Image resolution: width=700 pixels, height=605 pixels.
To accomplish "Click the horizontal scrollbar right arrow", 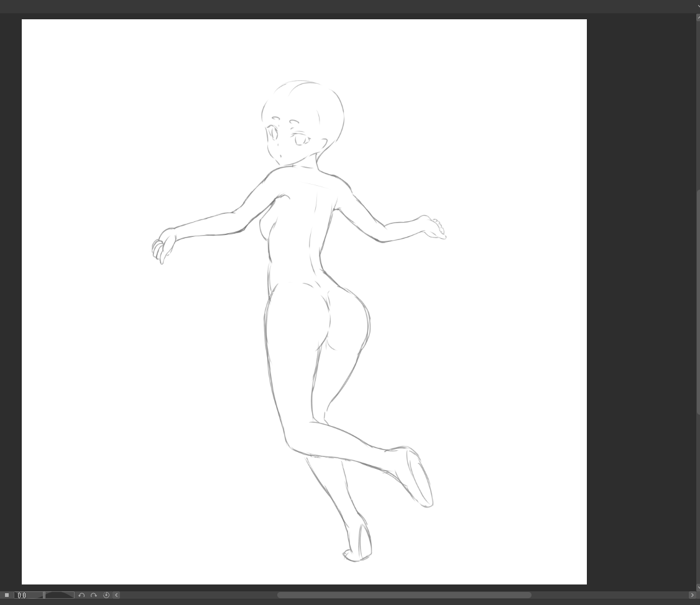I will point(693,595).
